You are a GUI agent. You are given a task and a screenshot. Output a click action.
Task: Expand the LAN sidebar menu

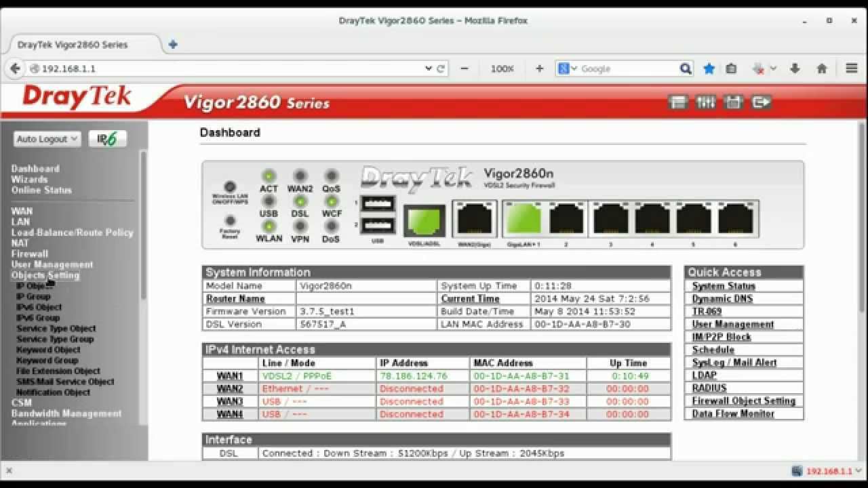tap(20, 222)
